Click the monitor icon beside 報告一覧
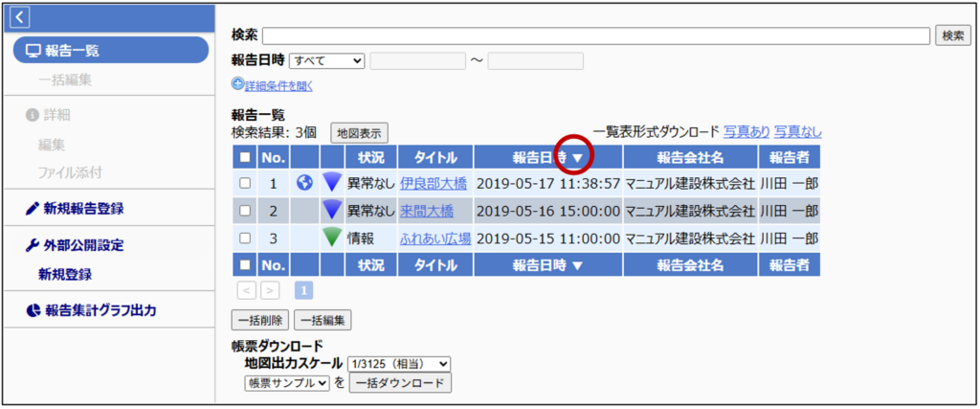The image size is (980, 409). tap(33, 51)
